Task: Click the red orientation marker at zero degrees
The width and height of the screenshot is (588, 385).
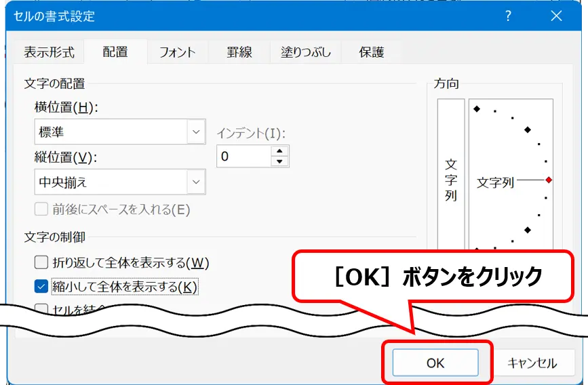Action: (x=549, y=180)
